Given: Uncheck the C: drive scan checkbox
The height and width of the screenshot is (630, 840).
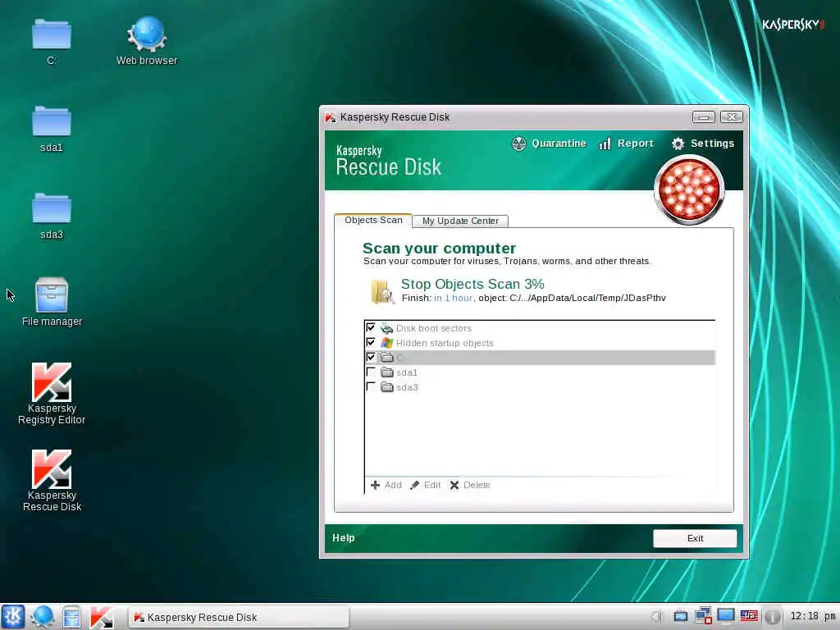Looking at the screenshot, I should [371, 357].
